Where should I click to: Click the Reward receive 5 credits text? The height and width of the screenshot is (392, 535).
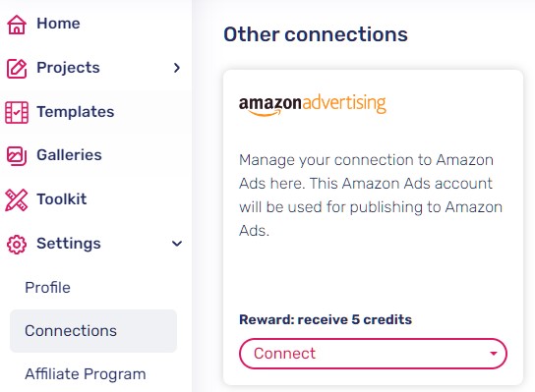pos(326,319)
